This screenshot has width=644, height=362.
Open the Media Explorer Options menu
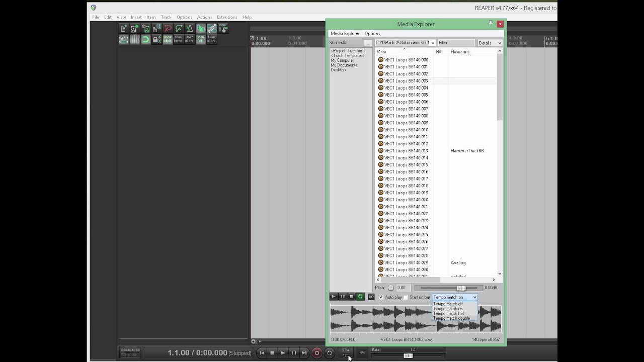point(372,34)
